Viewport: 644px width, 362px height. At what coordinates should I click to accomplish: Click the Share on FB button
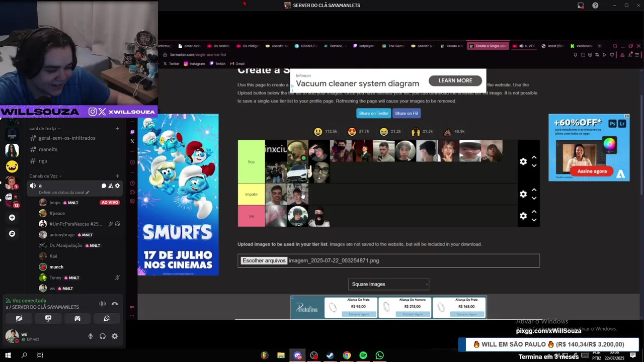(407, 113)
